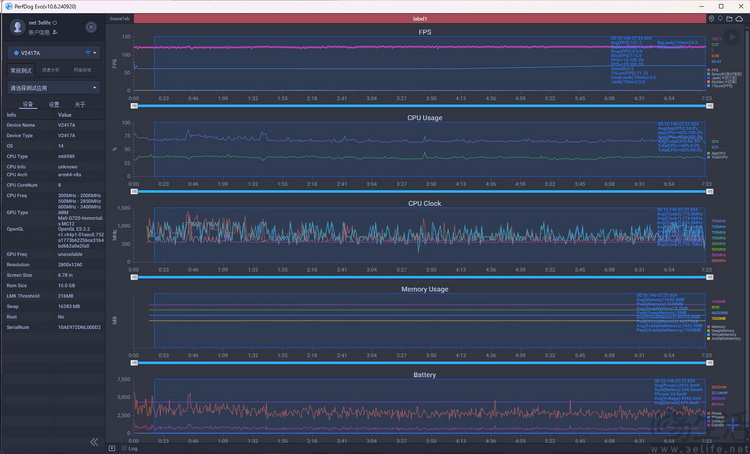Toggle Voltage series in Battery legend
This screenshot has width=750, height=454.
[x=716, y=421]
